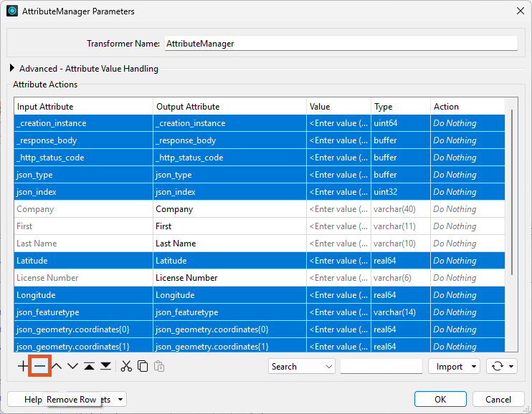Select the _http_status_code input attribute cell

[x=83, y=158]
